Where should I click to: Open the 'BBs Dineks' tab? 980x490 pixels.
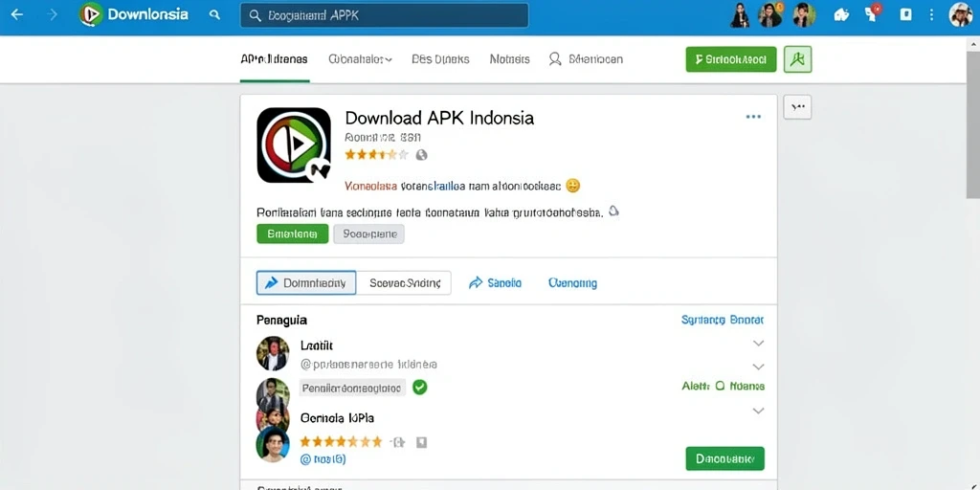tap(440, 59)
